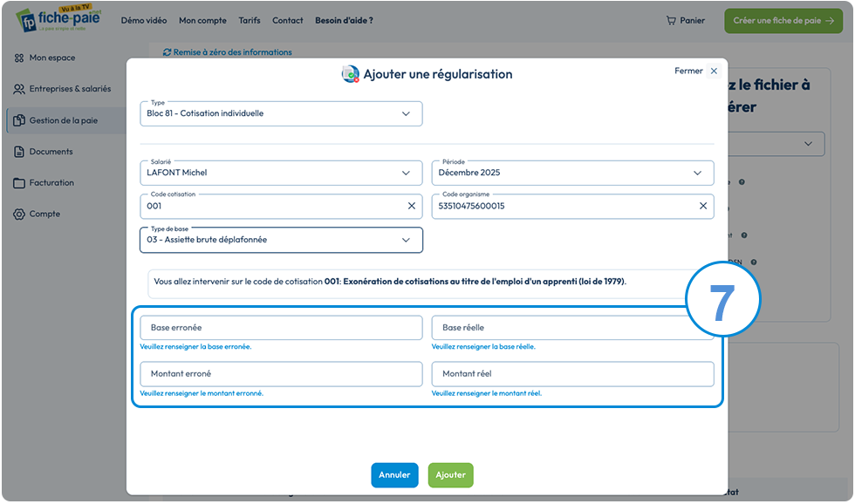Go to Entreprises & salariés section

click(62, 89)
